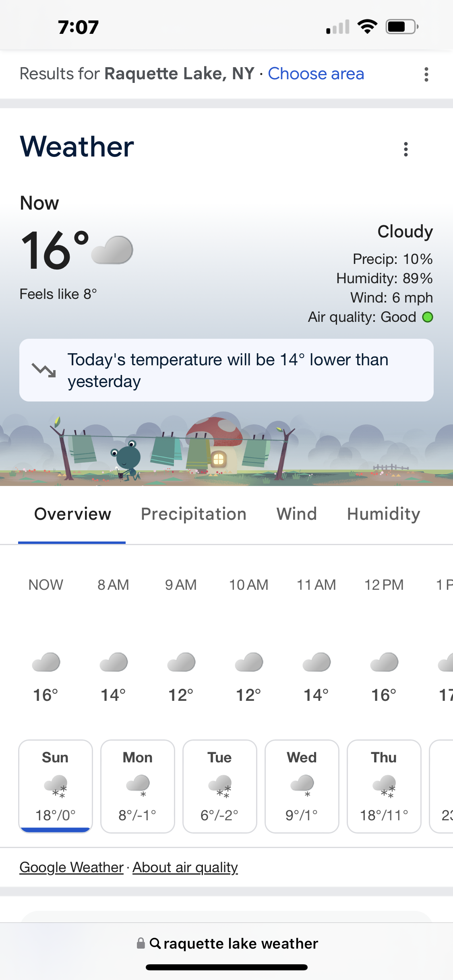
Task: Switch to the Humidity tab
Action: tap(384, 514)
